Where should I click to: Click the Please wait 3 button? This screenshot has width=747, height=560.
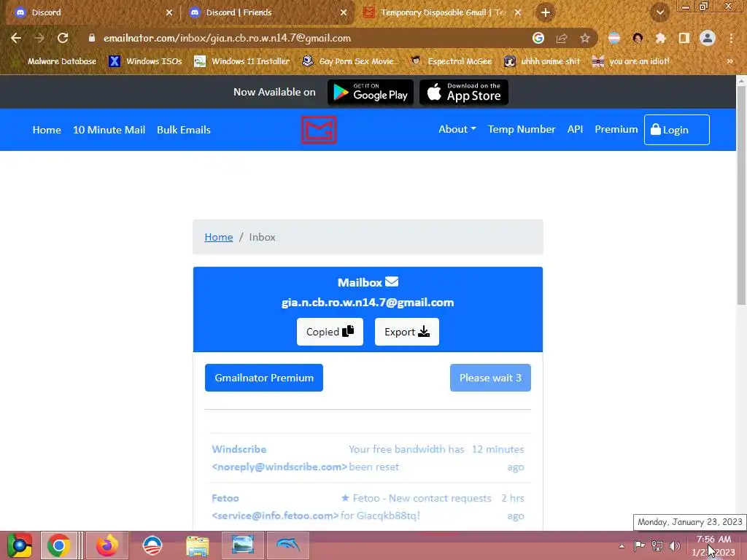tap(490, 378)
